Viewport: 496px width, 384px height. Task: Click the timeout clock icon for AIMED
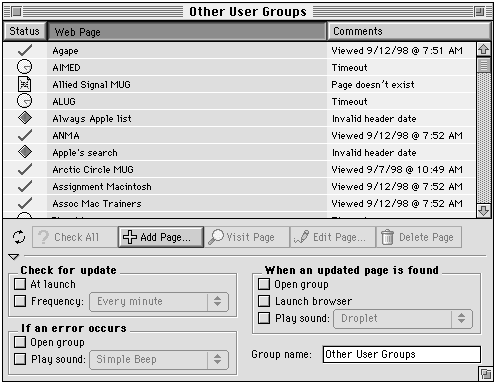(x=24, y=67)
